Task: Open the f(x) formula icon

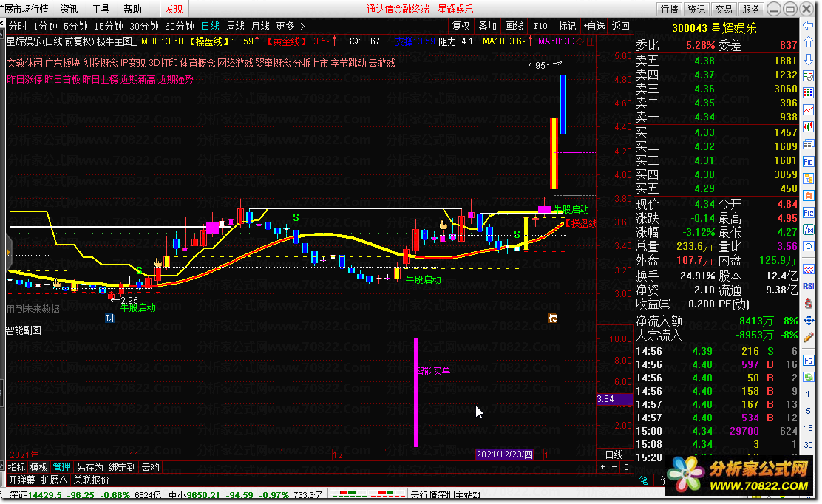Action: 808,230
